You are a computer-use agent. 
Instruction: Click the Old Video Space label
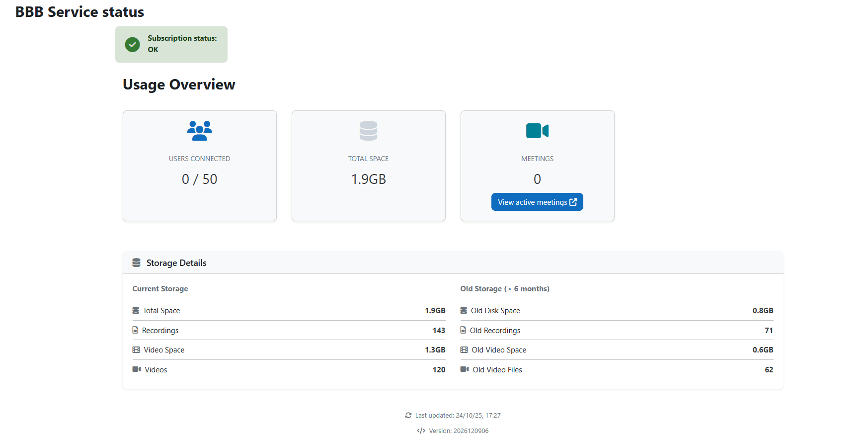point(499,350)
